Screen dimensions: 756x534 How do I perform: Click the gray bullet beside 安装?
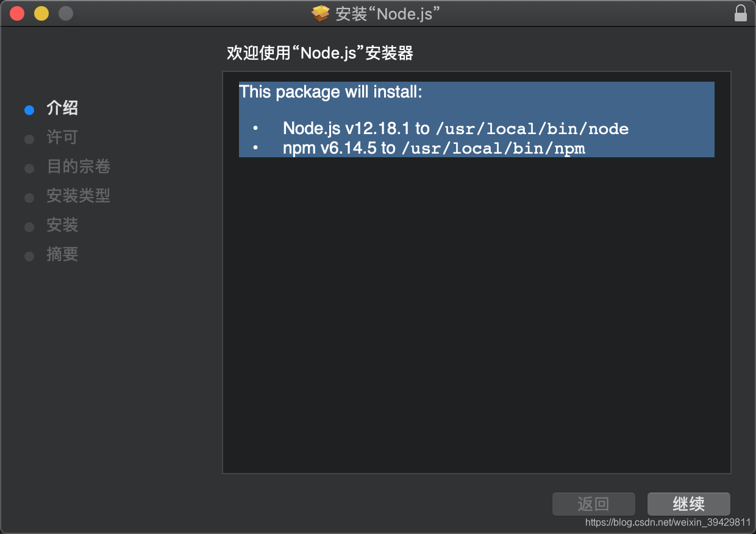(x=29, y=227)
